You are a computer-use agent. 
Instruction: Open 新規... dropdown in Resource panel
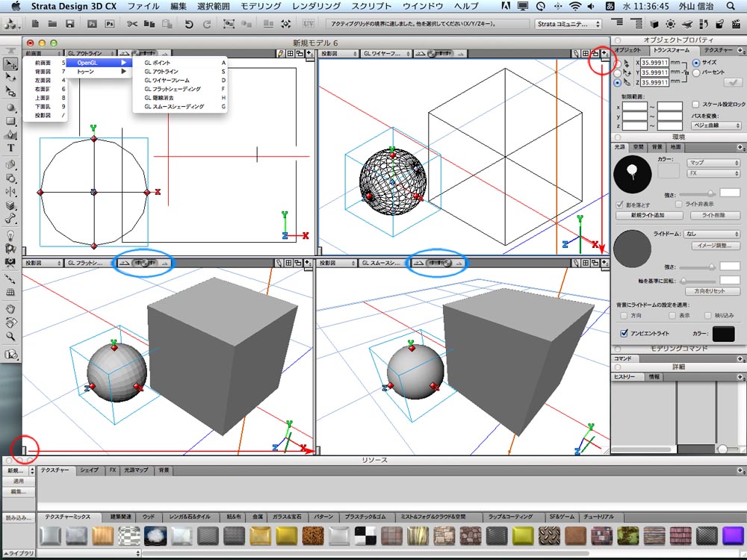pyautogui.click(x=19, y=470)
